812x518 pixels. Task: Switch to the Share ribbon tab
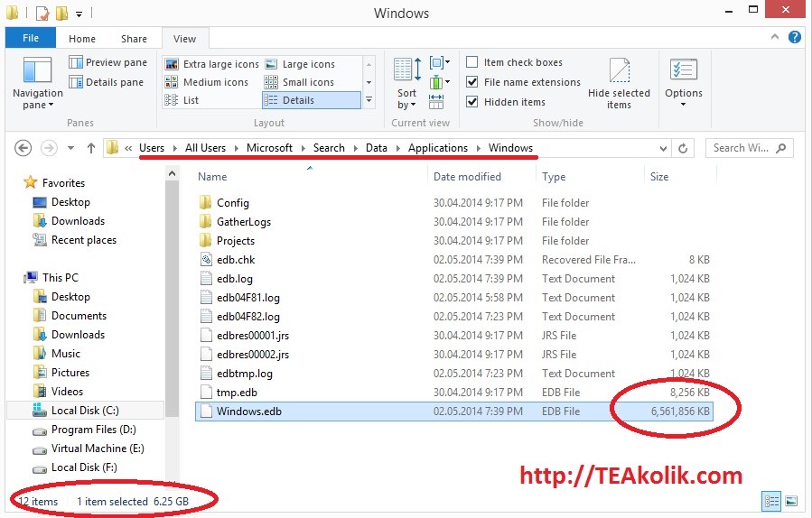pyautogui.click(x=134, y=39)
